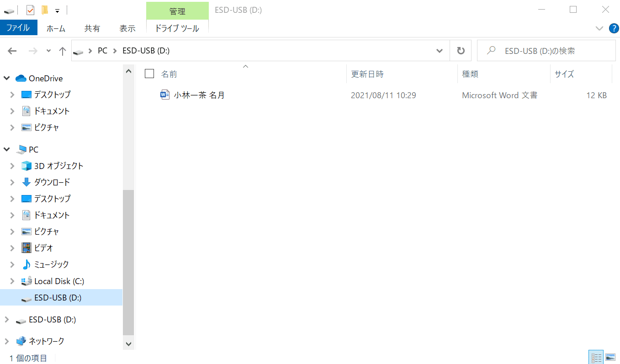Viewport: 620px width, 364px height.
Task: Select the file 小林一茶 名月
Action: point(199,95)
